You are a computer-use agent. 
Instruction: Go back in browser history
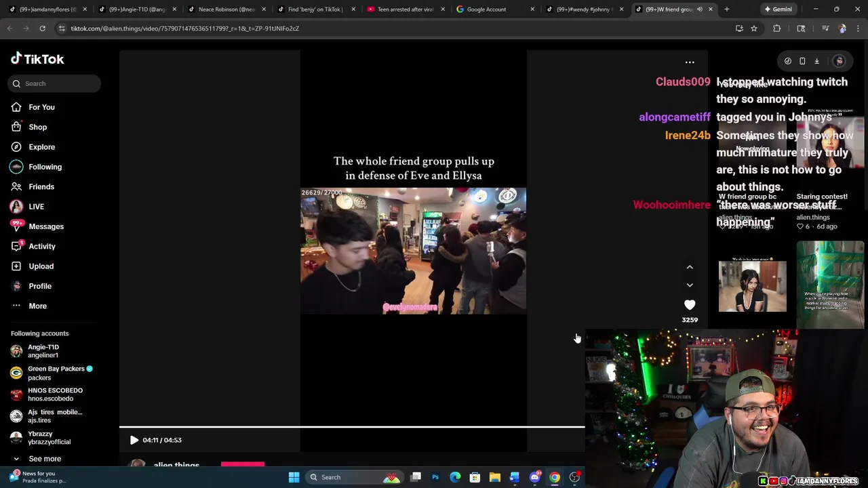[9, 28]
